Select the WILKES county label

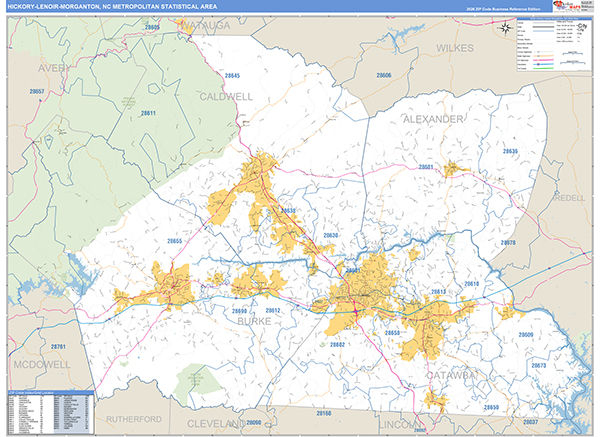click(455, 47)
